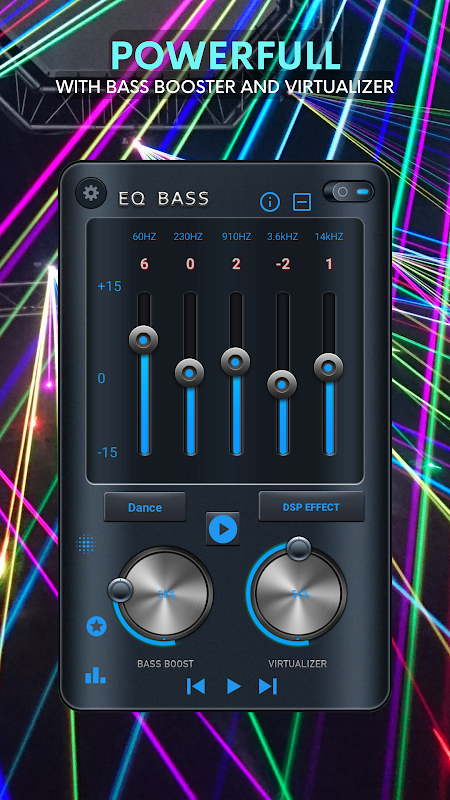This screenshot has width=450, height=800.
Task: Click the 28% bass boost value
Action: 166,594
